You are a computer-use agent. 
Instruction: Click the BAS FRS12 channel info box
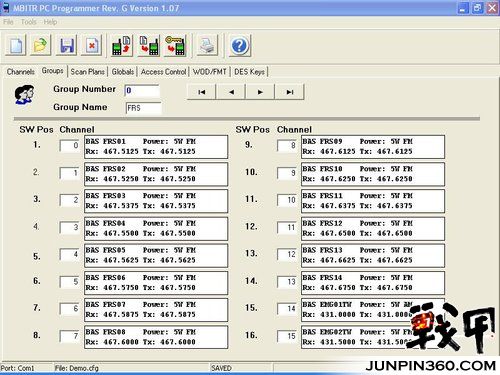[x=373, y=229]
